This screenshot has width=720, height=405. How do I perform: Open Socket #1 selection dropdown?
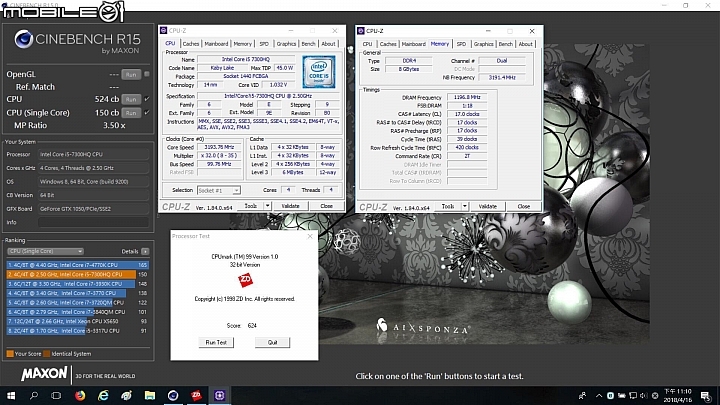coord(219,190)
